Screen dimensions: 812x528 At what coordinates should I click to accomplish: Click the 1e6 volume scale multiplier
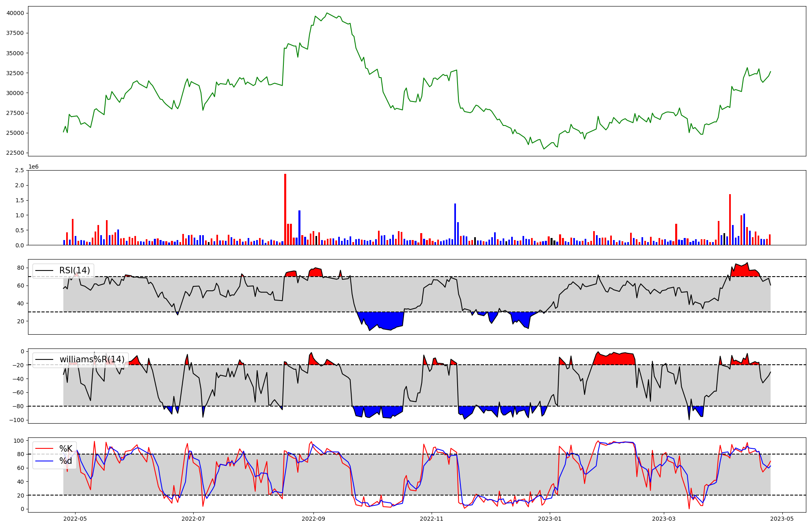[x=33, y=167]
